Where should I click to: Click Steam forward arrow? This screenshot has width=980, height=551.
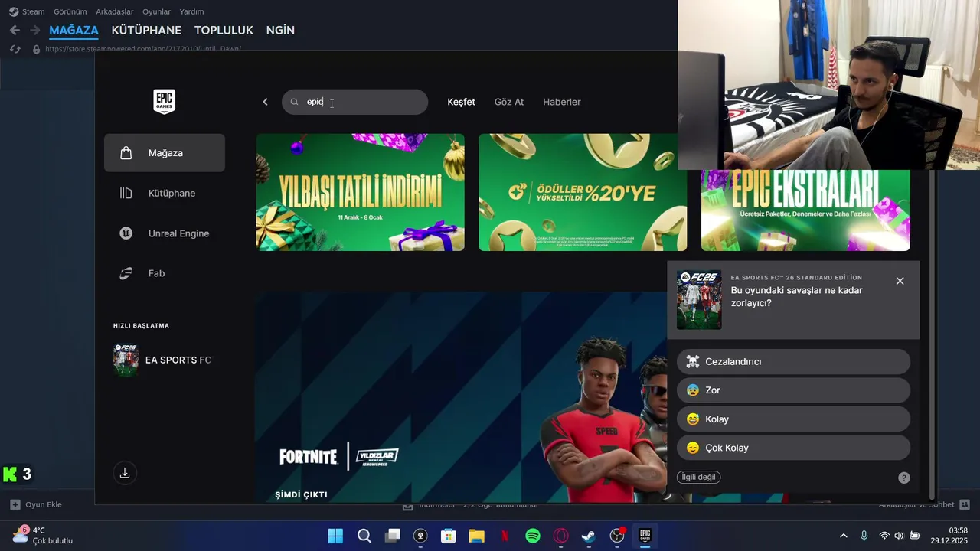(x=34, y=30)
